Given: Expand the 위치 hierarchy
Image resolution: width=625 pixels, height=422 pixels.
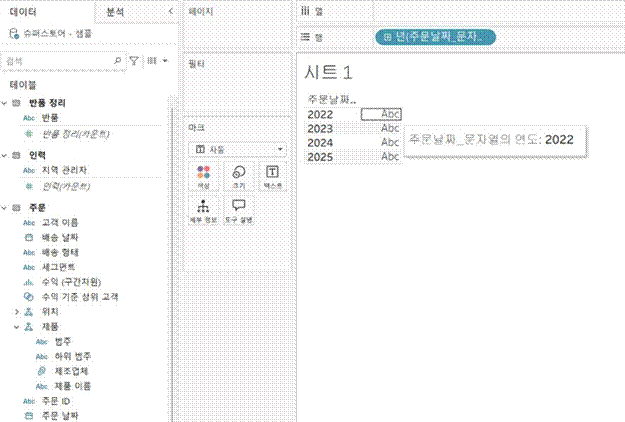Looking at the screenshot, I should (16, 312).
